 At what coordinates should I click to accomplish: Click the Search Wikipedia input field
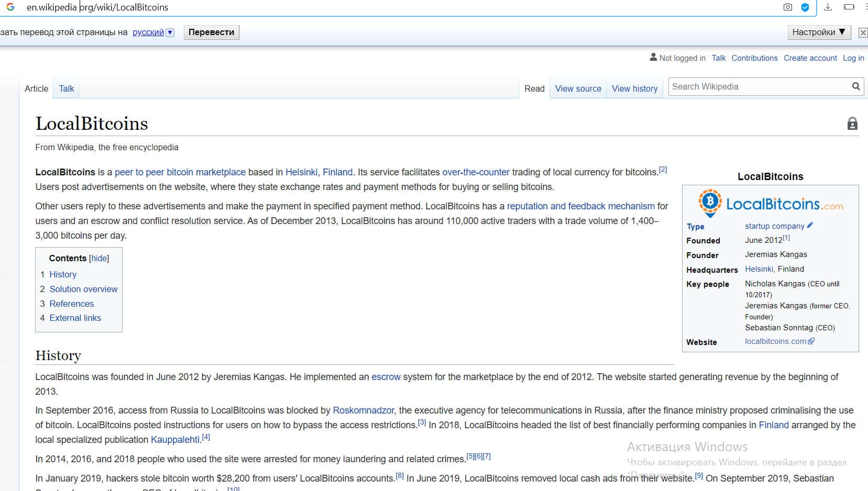pos(759,87)
